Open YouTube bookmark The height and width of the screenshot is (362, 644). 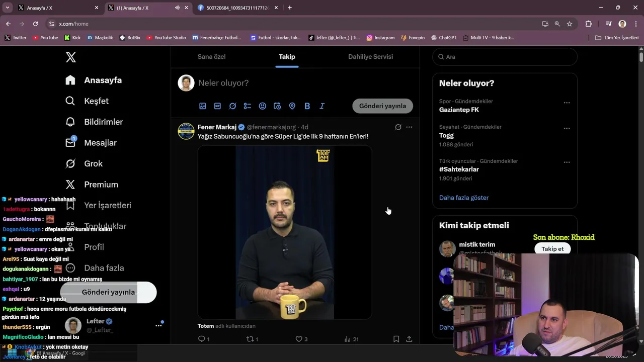pos(45,38)
